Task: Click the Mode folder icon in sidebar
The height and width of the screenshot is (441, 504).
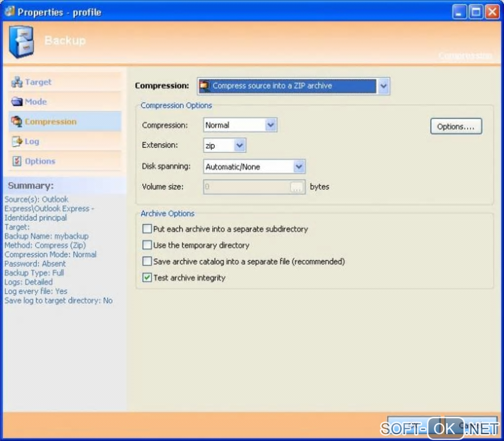Action: 17,102
